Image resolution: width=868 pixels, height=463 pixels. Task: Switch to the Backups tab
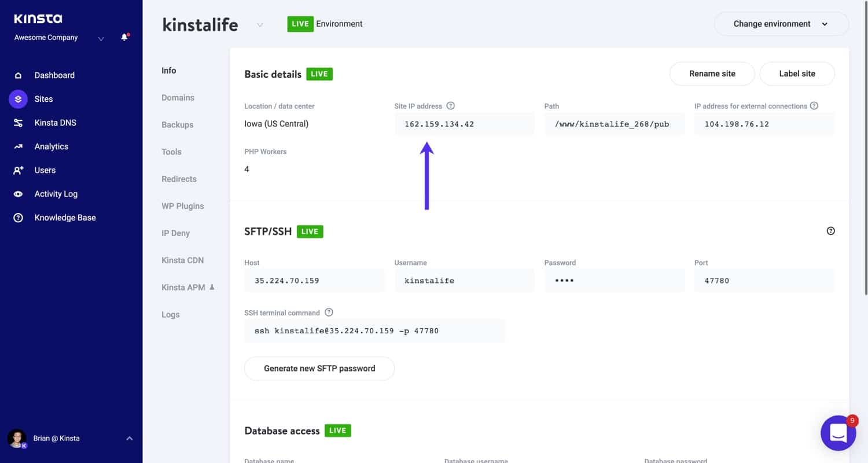coord(177,125)
